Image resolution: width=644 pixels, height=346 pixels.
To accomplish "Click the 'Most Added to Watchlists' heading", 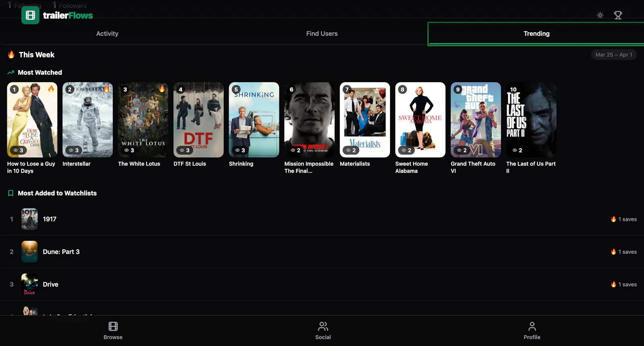I will coord(57,194).
